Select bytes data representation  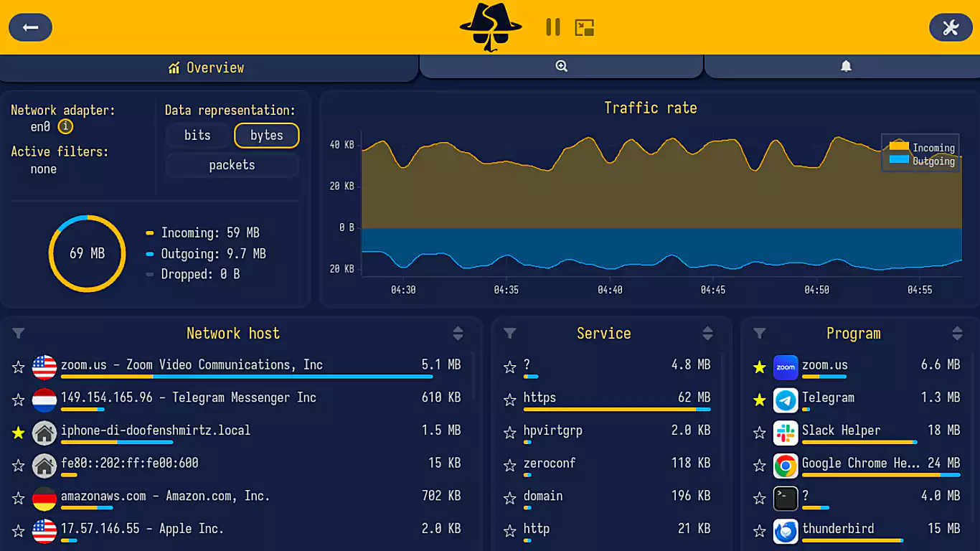266,135
